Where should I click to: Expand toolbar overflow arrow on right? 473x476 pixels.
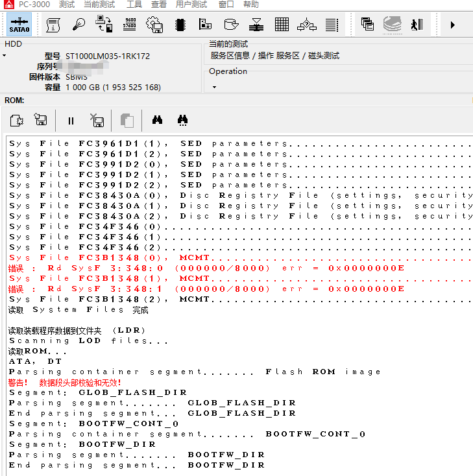(x=452, y=25)
